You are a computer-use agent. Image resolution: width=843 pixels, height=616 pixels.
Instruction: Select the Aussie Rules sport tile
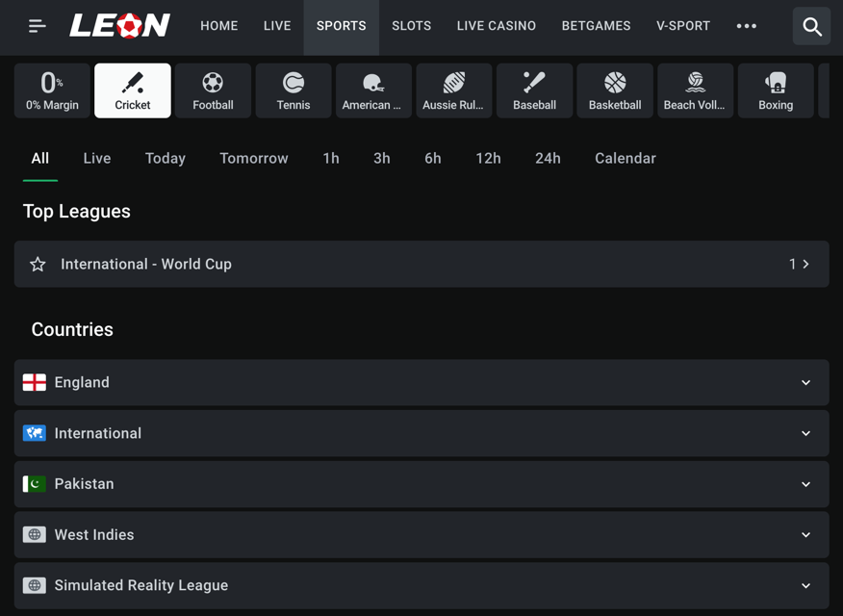click(454, 90)
